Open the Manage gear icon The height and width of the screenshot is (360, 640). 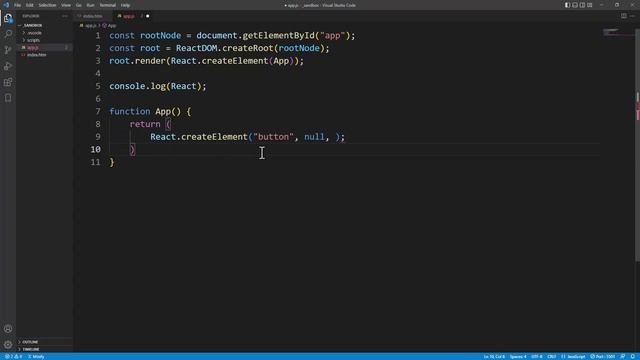8,345
